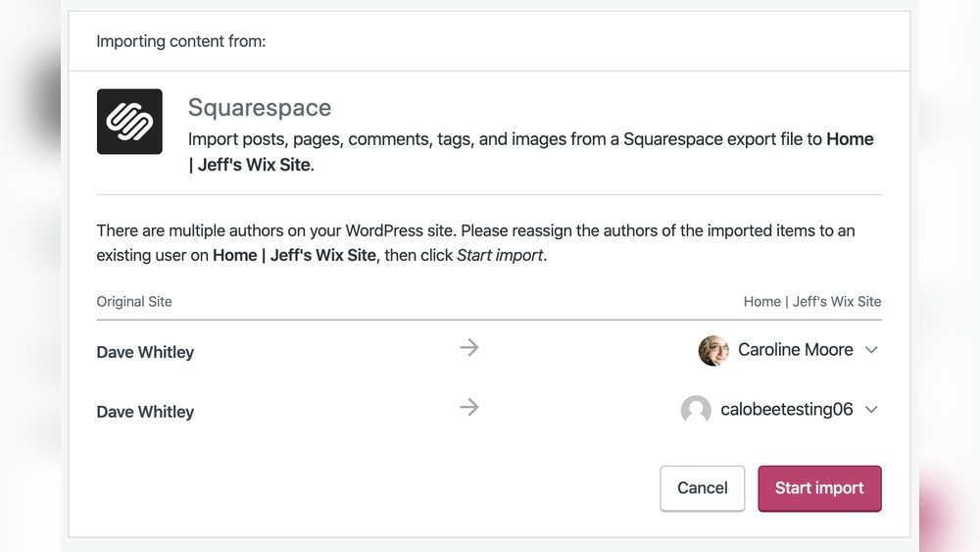The width and height of the screenshot is (980, 552).
Task: Open the calobeetesting06 author dropdown
Action: click(780, 410)
